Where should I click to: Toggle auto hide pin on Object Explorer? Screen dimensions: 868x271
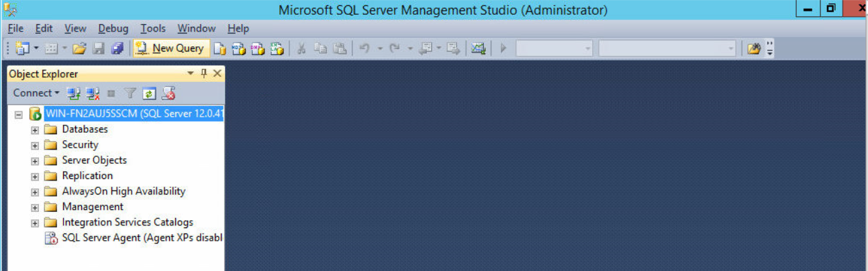(204, 74)
